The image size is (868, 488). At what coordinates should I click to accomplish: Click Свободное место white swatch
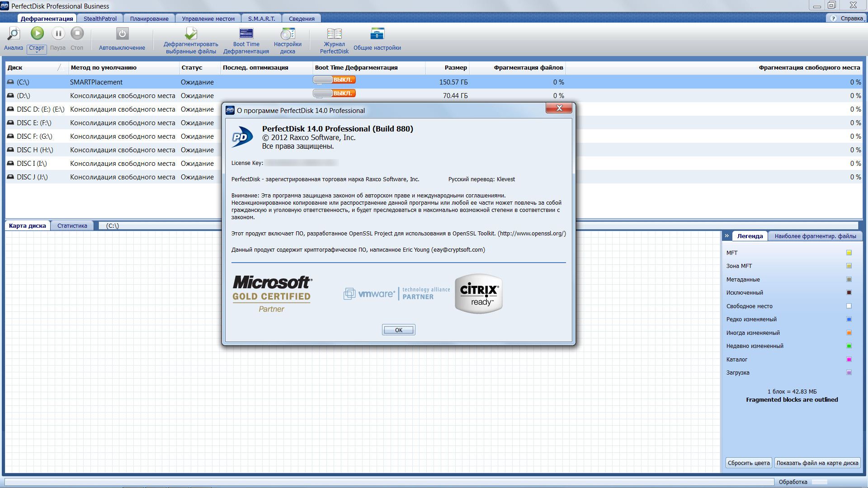[x=849, y=306]
